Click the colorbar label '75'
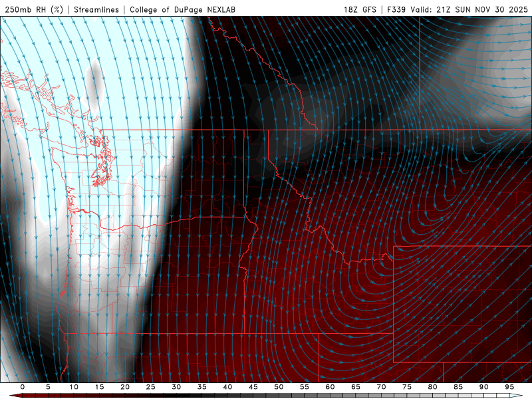 407,387
